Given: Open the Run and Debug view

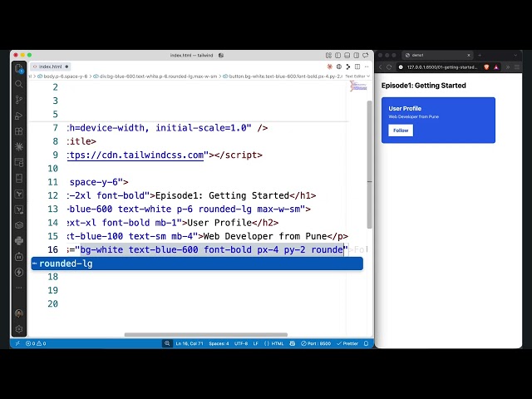Looking at the screenshot, I should coord(19,116).
